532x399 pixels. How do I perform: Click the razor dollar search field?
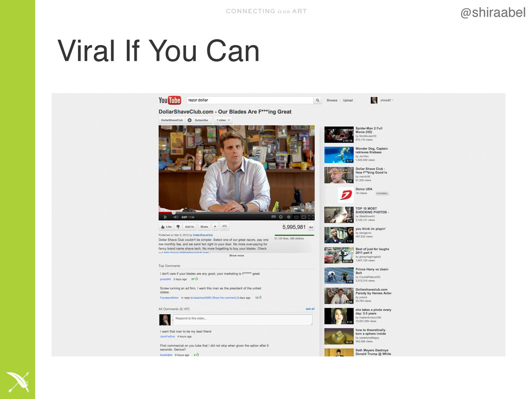(250, 100)
